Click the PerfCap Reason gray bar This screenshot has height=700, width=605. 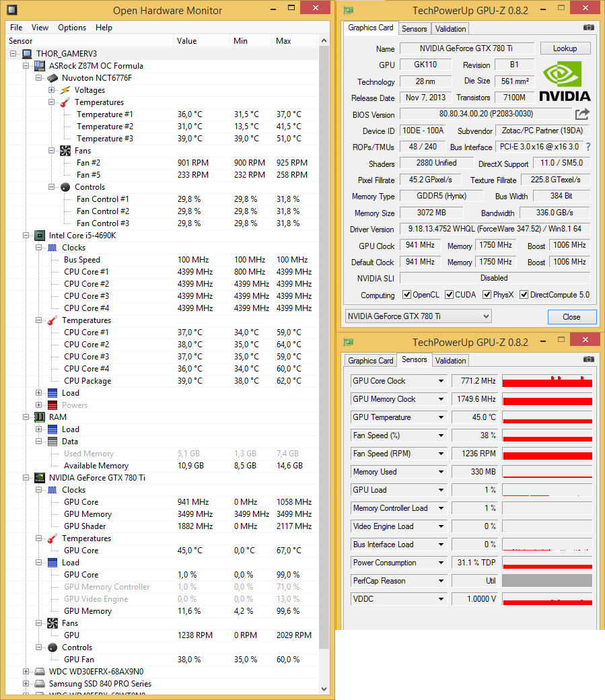tap(547, 581)
